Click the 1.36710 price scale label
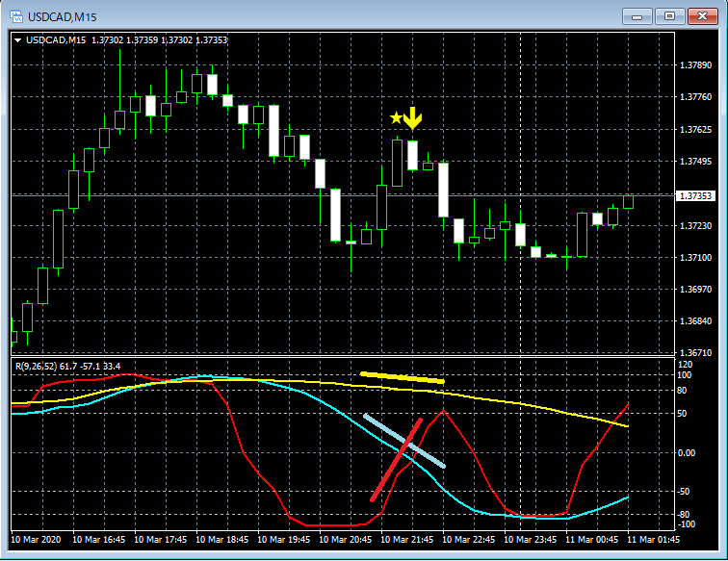This screenshot has height=561, width=728. (695, 353)
